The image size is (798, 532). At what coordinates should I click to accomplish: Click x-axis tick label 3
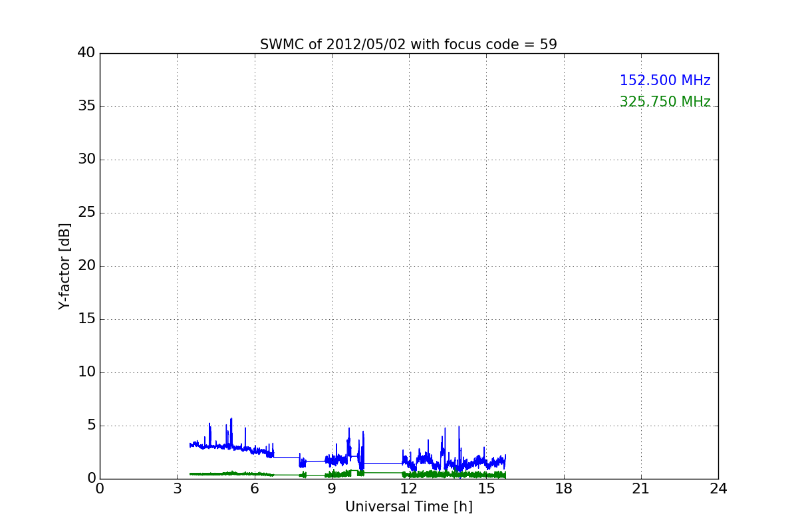pyautogui.click(x=177, y=489)
